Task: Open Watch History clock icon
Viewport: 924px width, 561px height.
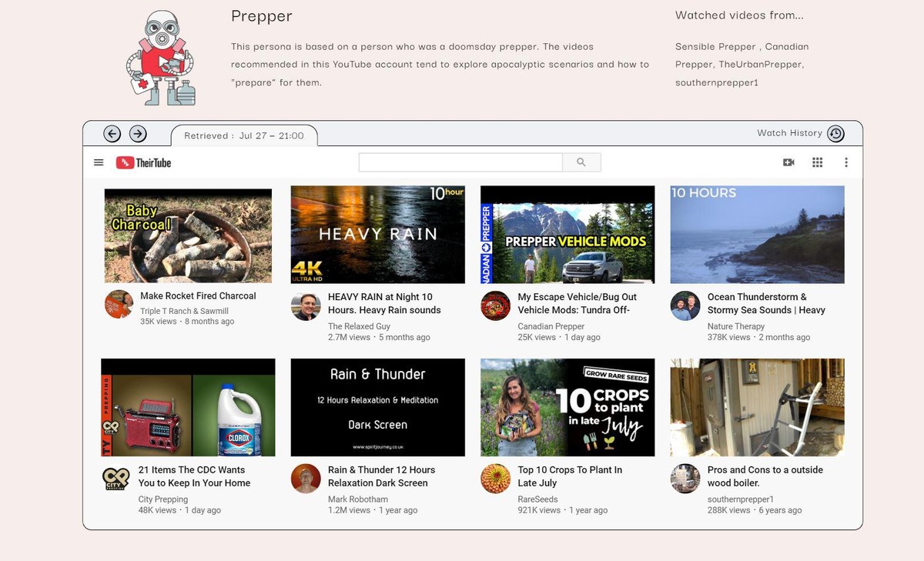Action: pyautogui.click(x=835, y=134)
